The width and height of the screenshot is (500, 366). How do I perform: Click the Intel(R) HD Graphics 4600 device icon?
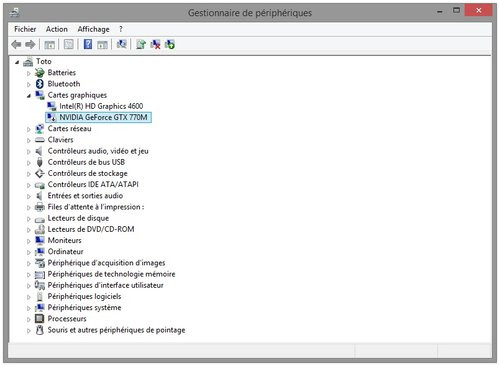[x=51, y=106]
